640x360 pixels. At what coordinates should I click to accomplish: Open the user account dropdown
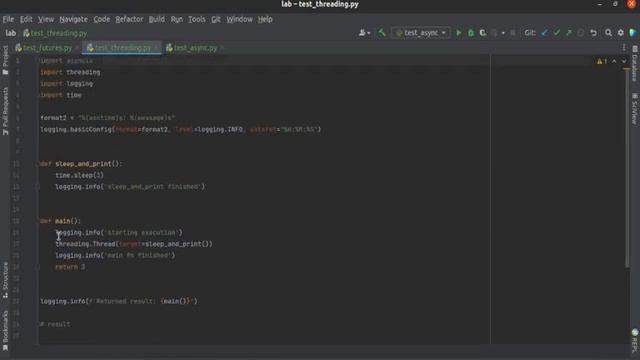pos(364,33)
